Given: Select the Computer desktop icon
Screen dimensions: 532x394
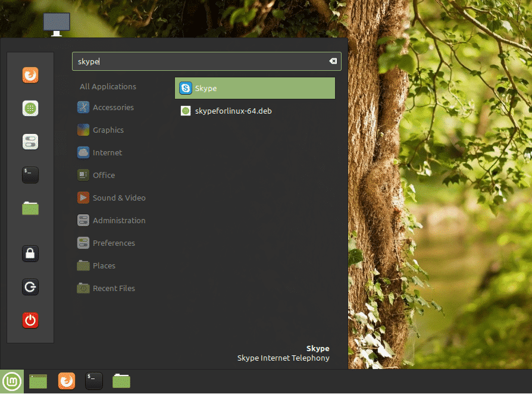Looking at the screenshot, I should point(57,24).
